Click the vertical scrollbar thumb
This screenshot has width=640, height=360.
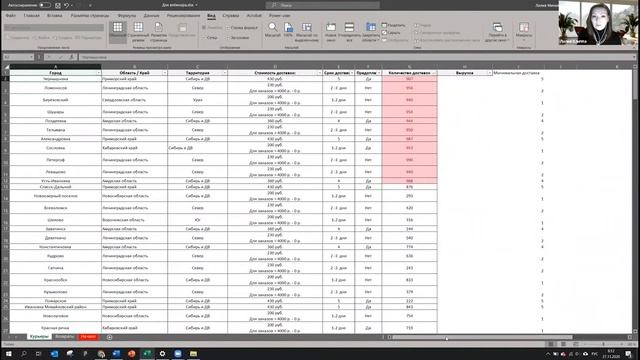tap(635, 84)
